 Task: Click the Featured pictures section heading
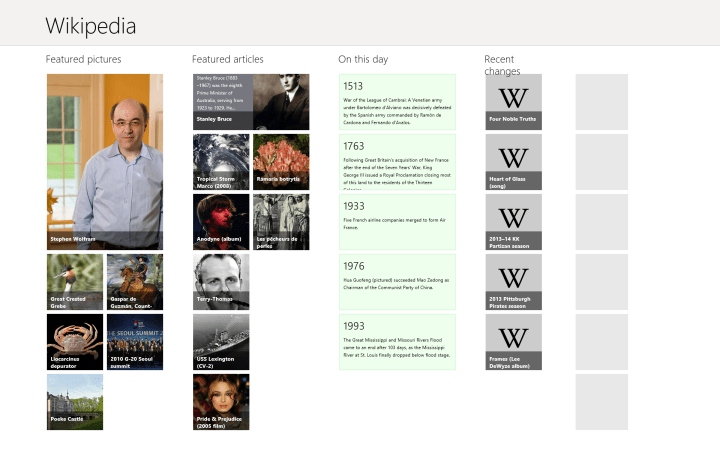83,59
